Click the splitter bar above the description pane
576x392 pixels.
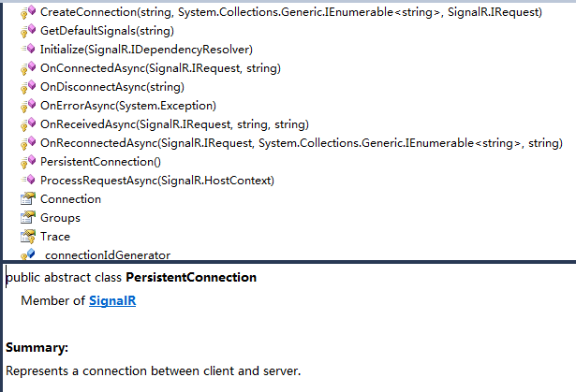point(288,262)
